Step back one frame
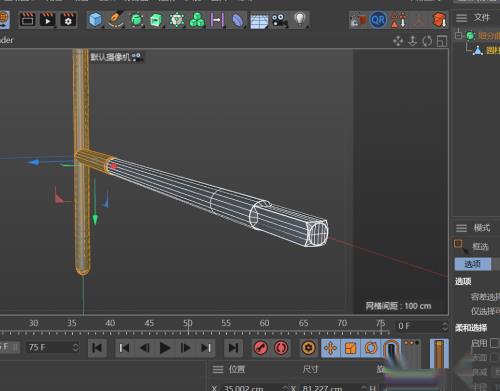500x391 pixels. pyautogui.click(x=145, y=348)
